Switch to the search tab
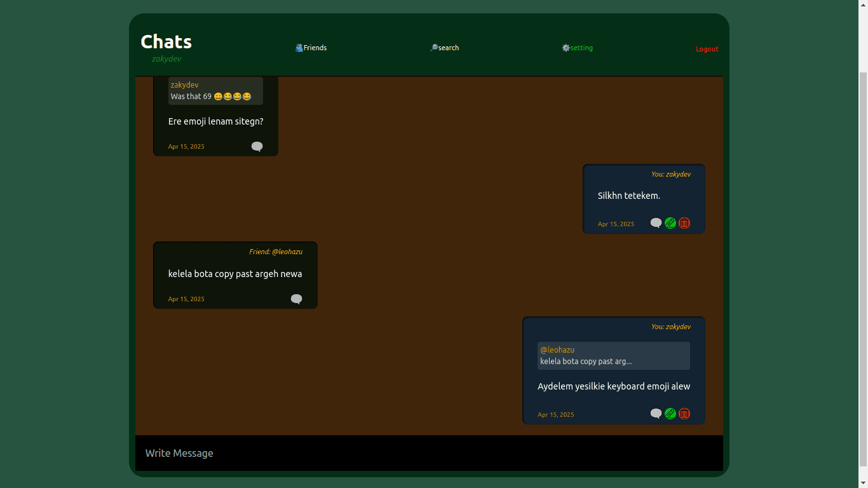This screenshot has width=868, height=488. [447, 48]
